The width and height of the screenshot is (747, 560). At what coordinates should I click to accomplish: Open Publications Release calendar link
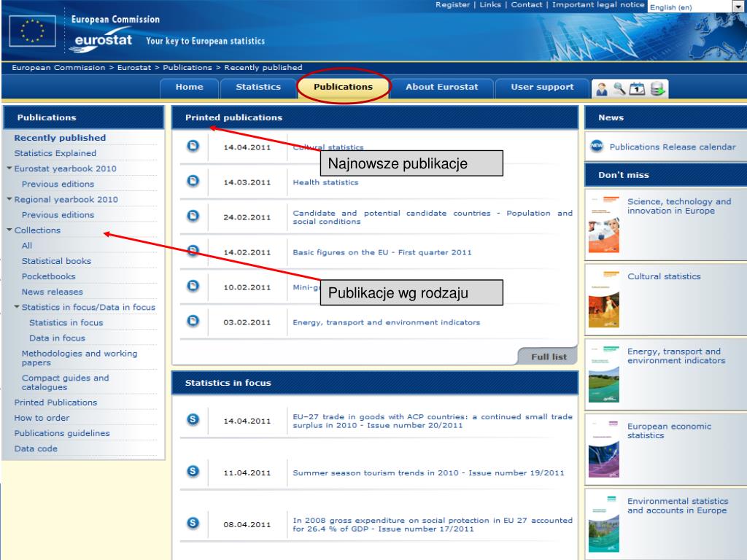pos(673,147)
